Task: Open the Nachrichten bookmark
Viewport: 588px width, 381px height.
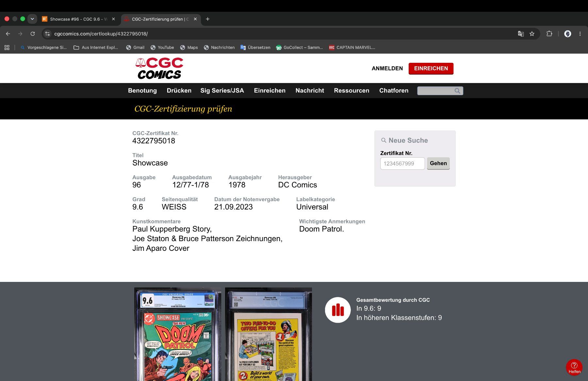Action: click(219, 47)
